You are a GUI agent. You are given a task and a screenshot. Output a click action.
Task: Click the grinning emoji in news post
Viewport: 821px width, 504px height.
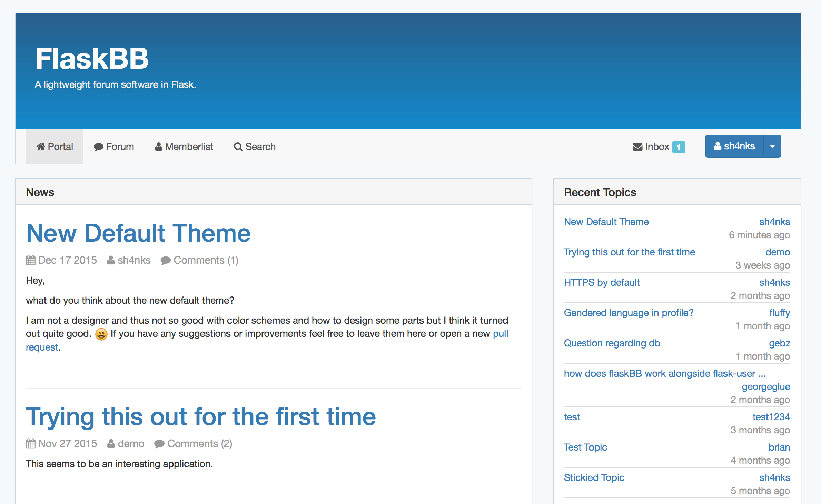click(x=101, y=334)
